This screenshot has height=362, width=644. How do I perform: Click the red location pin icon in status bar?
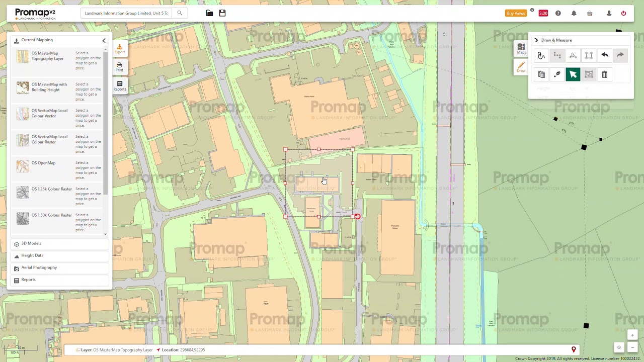tap(574, 349)
